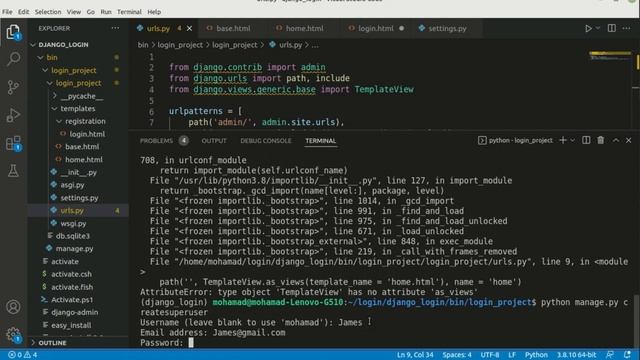Open the Explorer view in activity bar
Screen dimensions: 640x360
tap(13, 32)
